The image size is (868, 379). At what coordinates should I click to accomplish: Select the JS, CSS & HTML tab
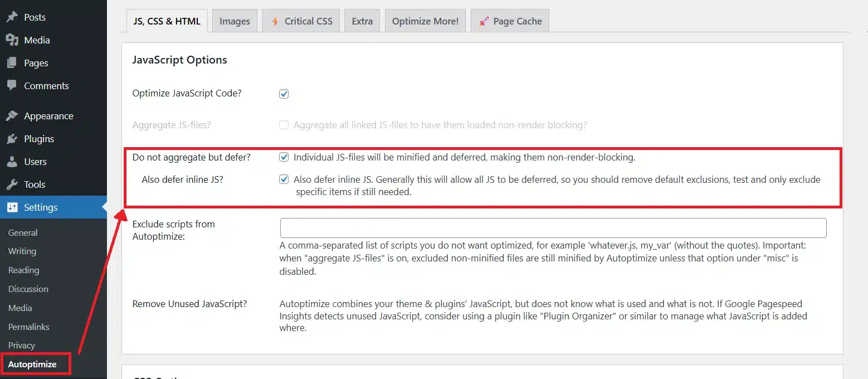(x=167, y=21)
